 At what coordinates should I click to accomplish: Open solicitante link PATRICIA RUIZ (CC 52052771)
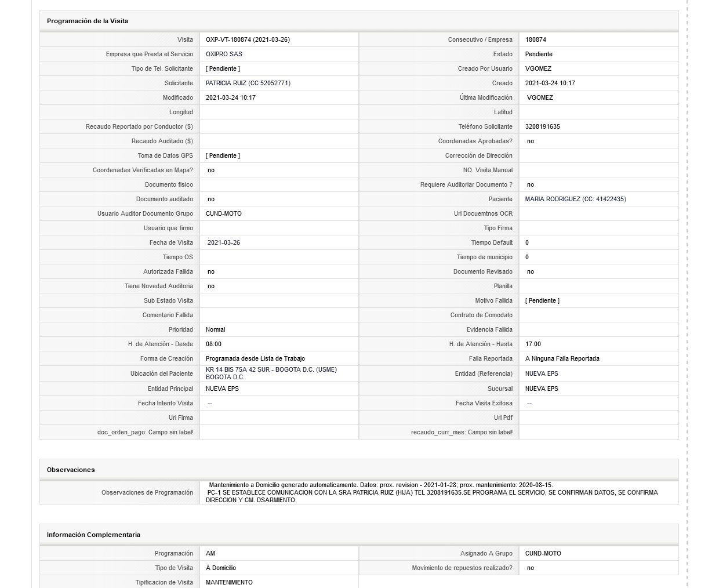[248, 83]
